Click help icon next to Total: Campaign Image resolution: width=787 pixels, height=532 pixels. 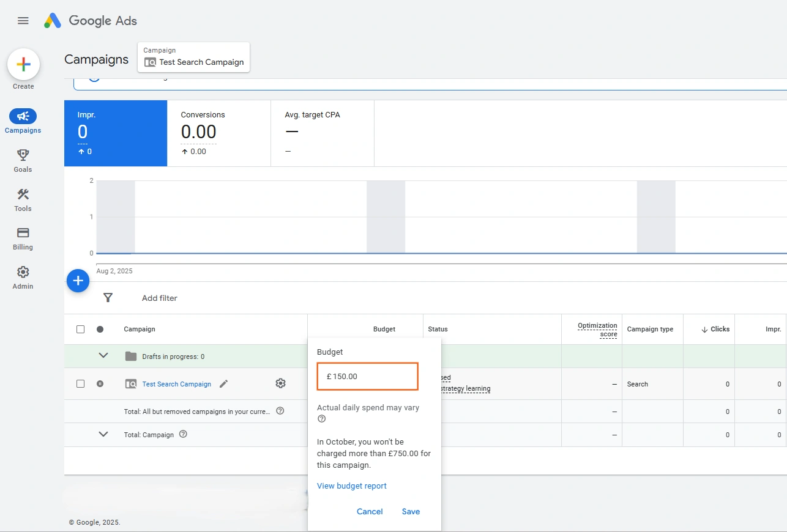(x=183, y=434)
